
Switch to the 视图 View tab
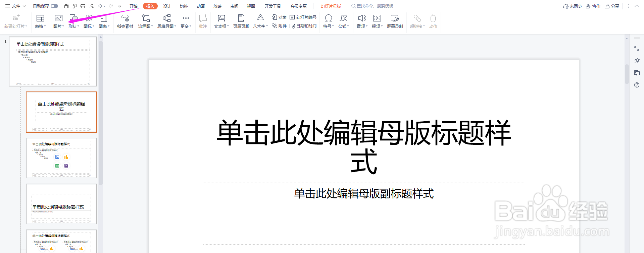point(251,6)
